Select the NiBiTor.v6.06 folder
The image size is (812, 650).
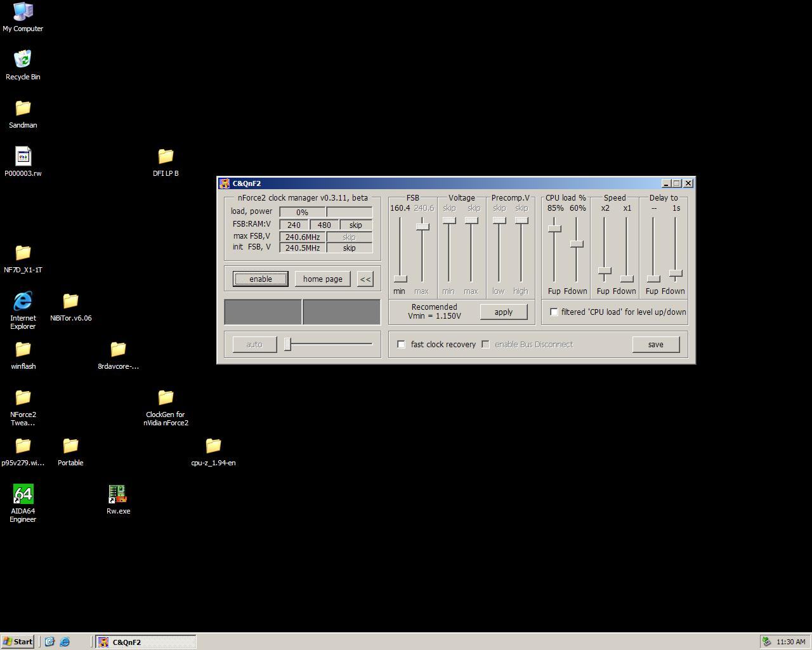click(x=70, y=307)
